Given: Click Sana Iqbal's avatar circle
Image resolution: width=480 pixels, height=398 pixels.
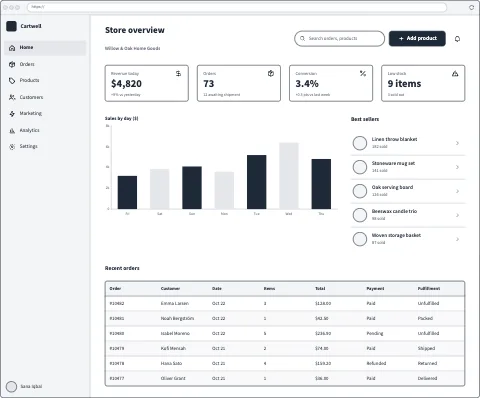Looking at the screenshot, I should [11, 387].
